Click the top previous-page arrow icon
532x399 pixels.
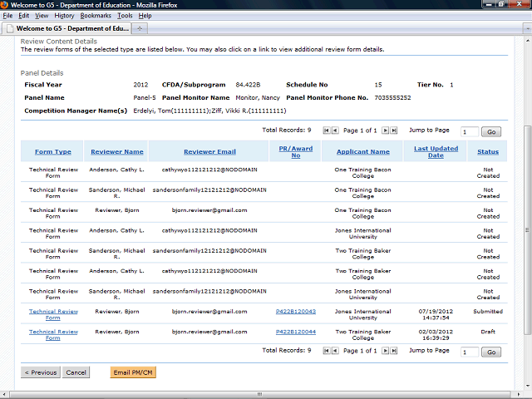335,131
